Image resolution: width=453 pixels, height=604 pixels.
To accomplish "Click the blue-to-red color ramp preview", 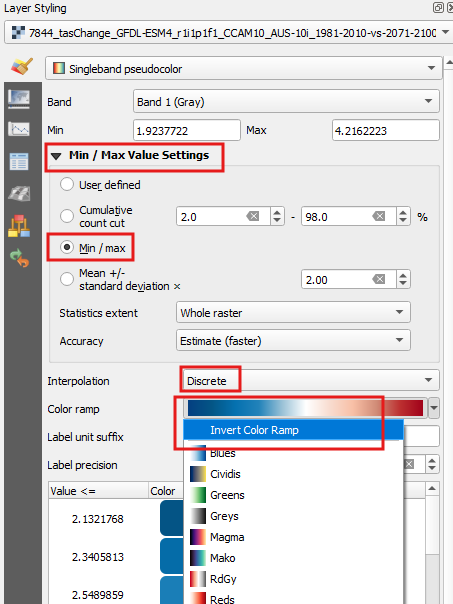I will (x=305, y=408).
